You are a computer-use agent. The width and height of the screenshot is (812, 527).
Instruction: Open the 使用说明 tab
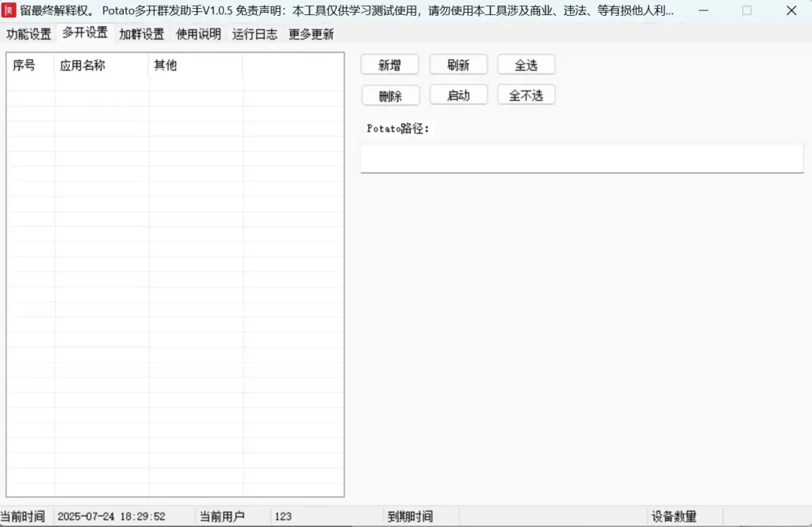tap(198, 34)
